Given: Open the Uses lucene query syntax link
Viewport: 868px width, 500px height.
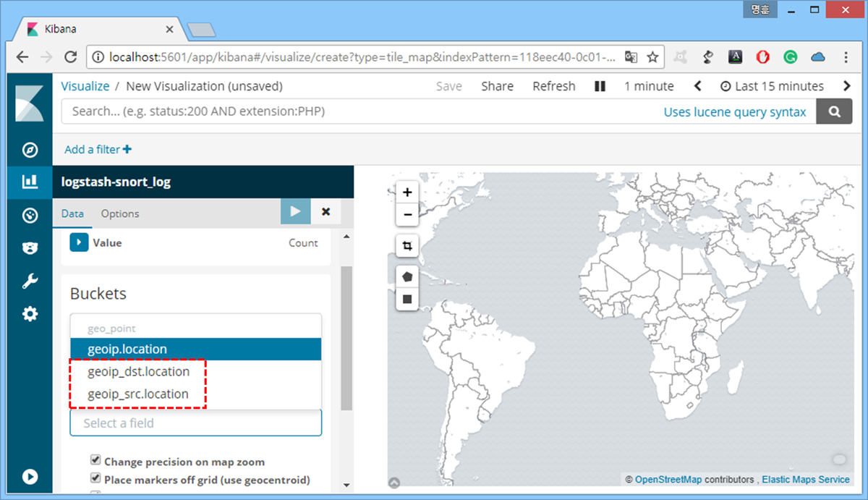Looking at the screenshot, I should [x=735, y=111].
